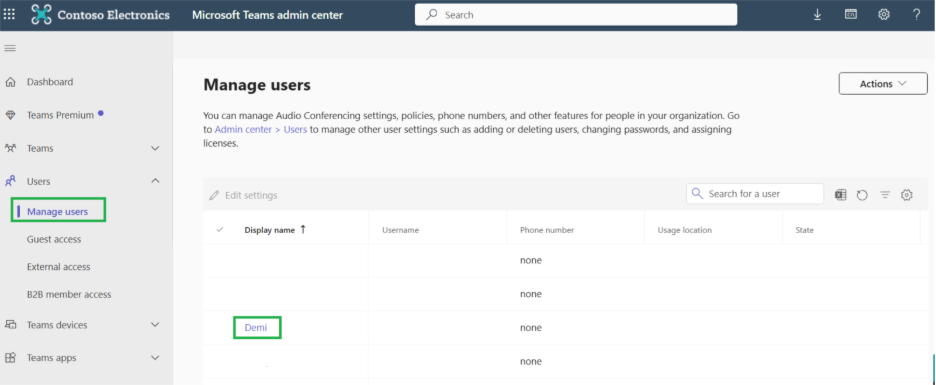Refresh the user list icon
Viewport: 936px width, 385px height.
(x=862, y=195)
